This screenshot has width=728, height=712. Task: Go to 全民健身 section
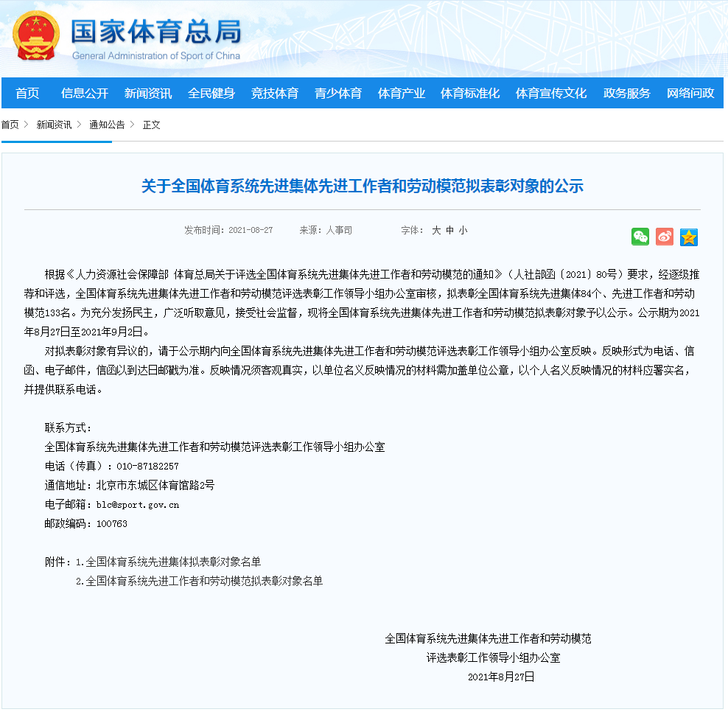211,93
